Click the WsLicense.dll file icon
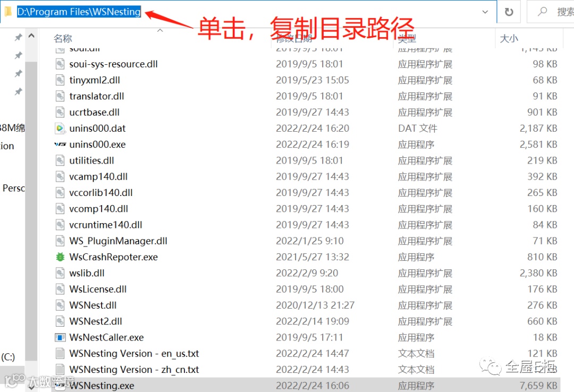574x392 pixels. (x=60, y=289)
